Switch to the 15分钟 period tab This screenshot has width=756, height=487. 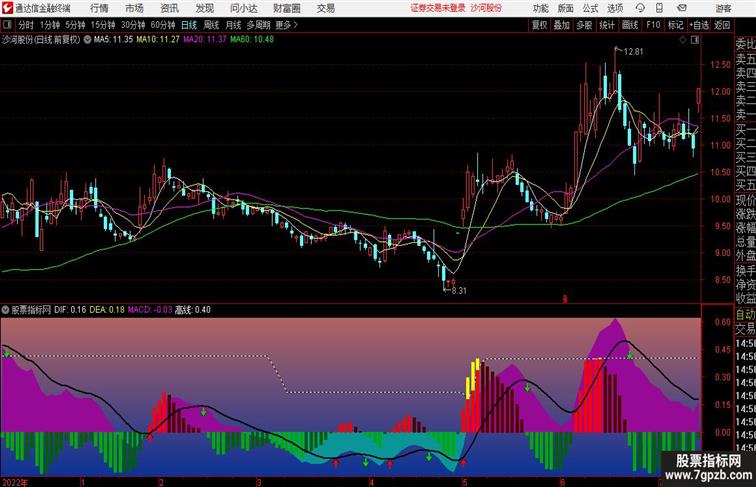coord(103,25)
